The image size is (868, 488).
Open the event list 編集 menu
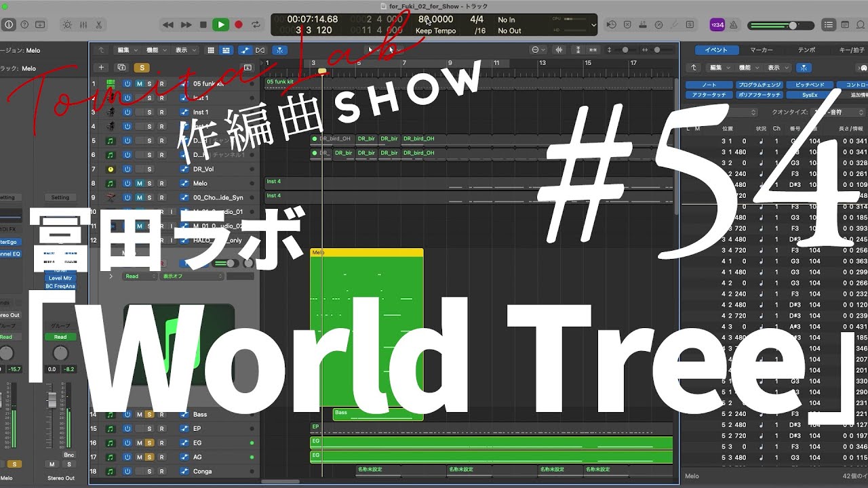[x=719, y=68]
